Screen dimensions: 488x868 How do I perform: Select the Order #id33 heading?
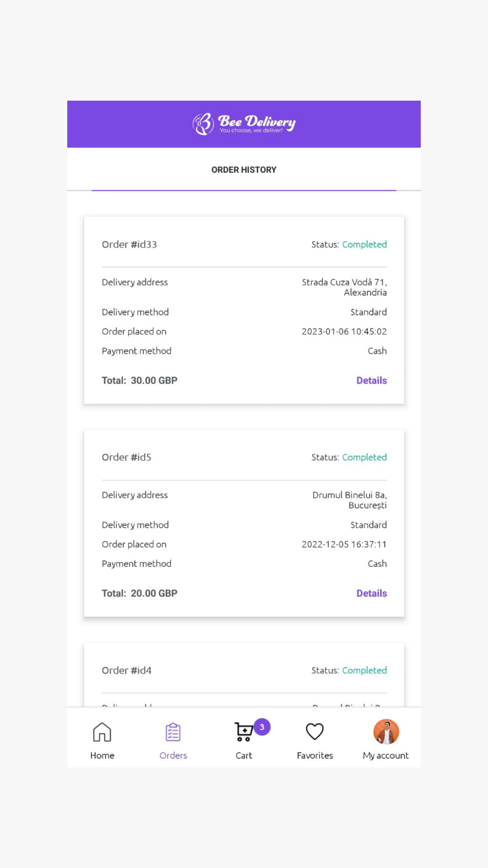(129, 245)
